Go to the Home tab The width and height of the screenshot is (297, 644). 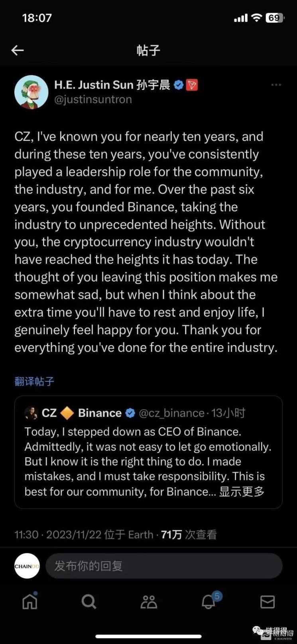point(30,601)
